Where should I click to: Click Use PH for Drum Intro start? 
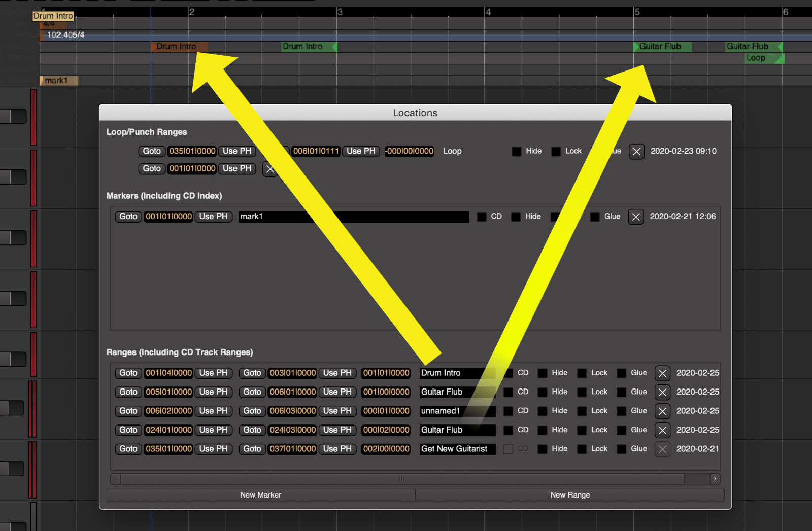[x=213, y=373]
